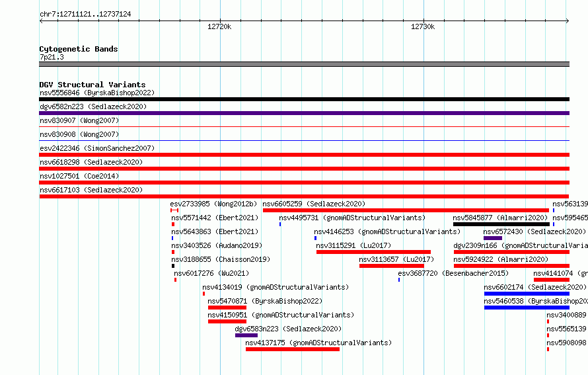Image resolution: width=588 pixels, height=375 pixels.
Task: Click nsv1027501 (Coe2014) label
Action: (79, 176)
